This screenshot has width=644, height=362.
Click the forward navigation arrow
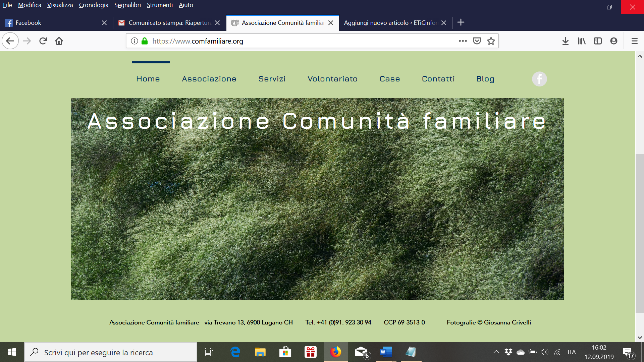pyautogui.click(x=27, y=41)
